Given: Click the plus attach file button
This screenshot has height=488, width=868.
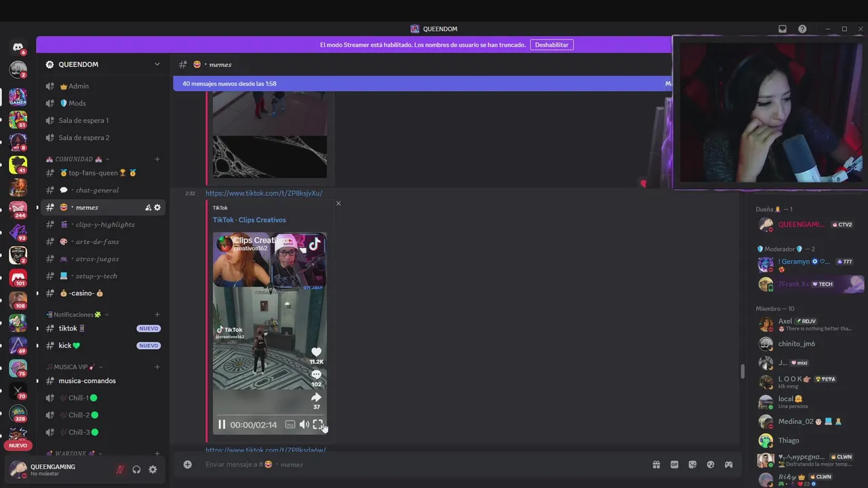Looking at the screenshot, I should [x=187, y=464].
